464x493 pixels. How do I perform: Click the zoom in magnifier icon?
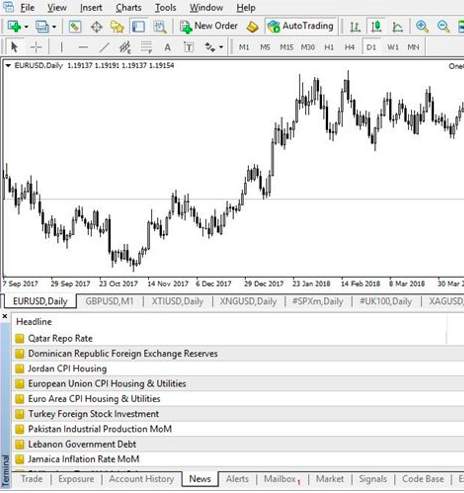(x=422, y=26)
